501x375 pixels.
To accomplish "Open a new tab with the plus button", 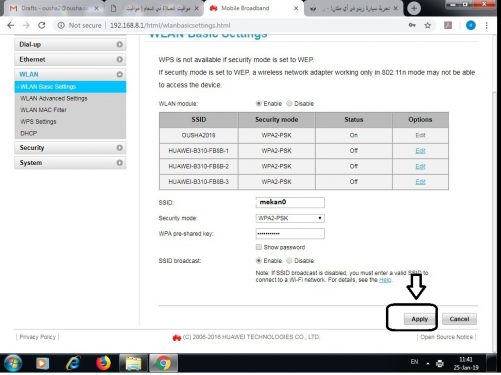I will coord(414,8).
